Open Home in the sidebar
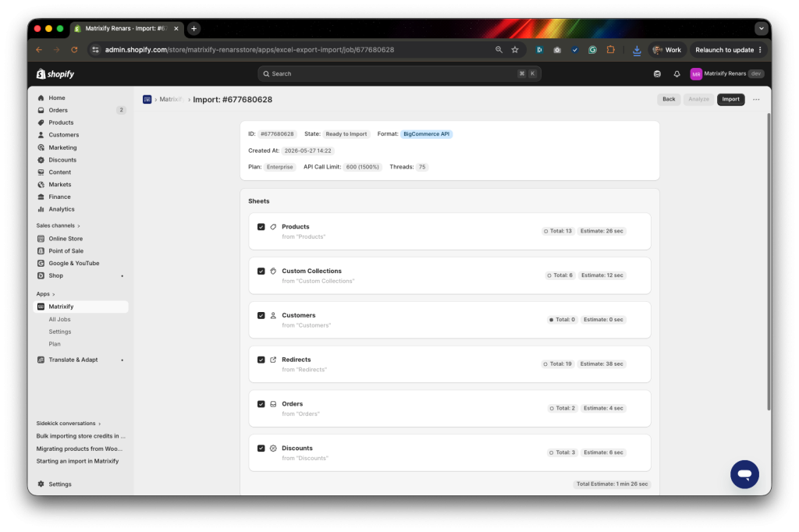799x532 pixels. click(x=81, y=98)
